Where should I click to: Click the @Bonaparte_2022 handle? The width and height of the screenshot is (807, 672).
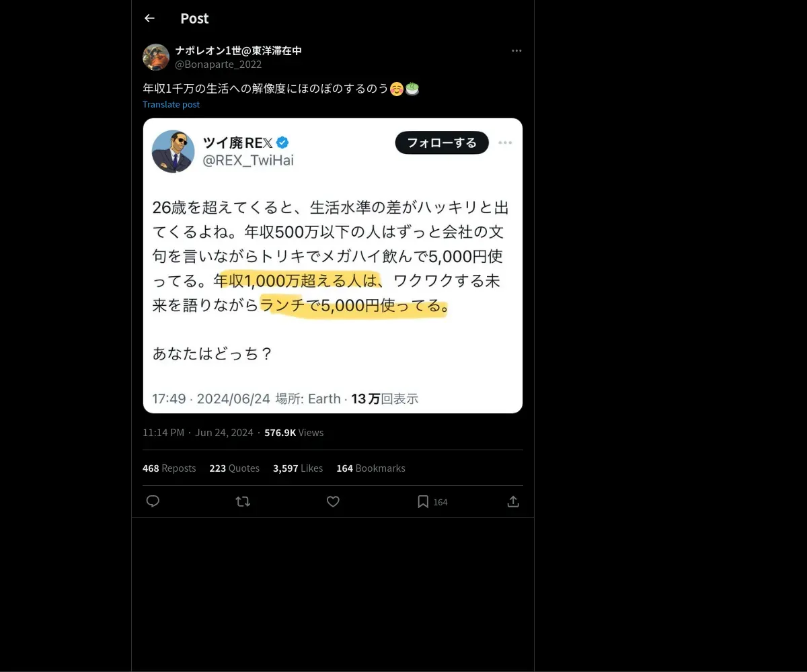click(219, 65)
